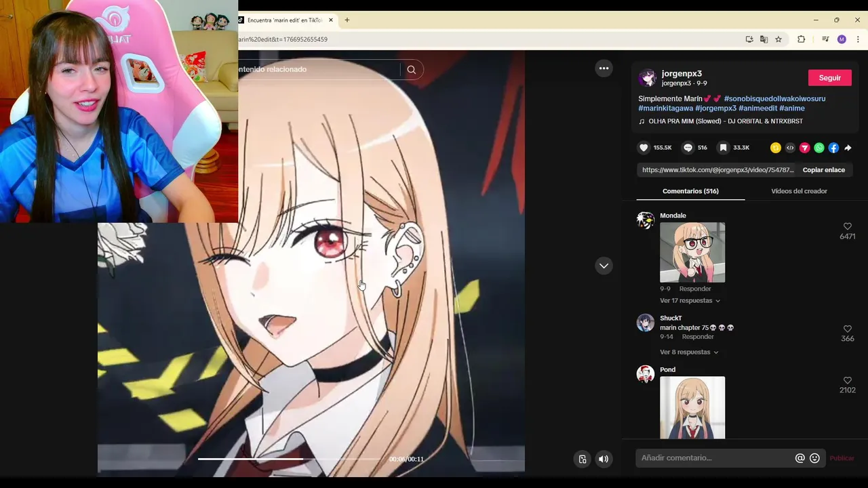The image size is (868, 488).
Task: Open the #sonobisquedollwakoiwosuru hashtag
Action: coord(774,99)
